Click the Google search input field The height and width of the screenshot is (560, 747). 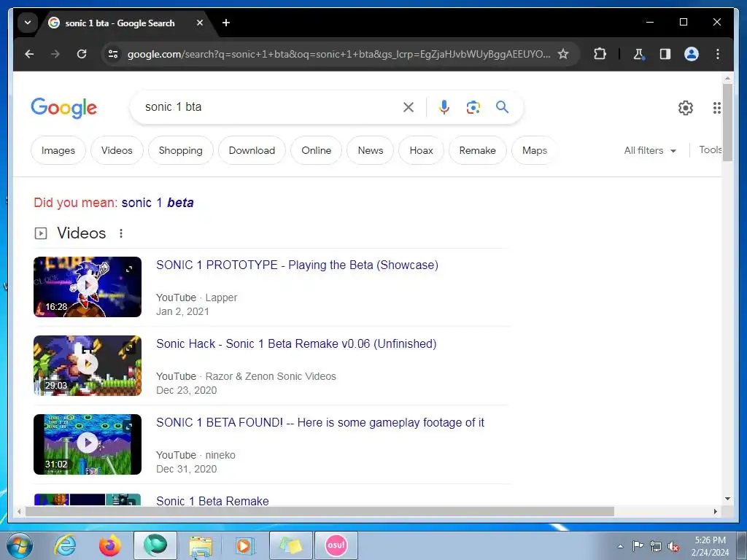(269, 107)
